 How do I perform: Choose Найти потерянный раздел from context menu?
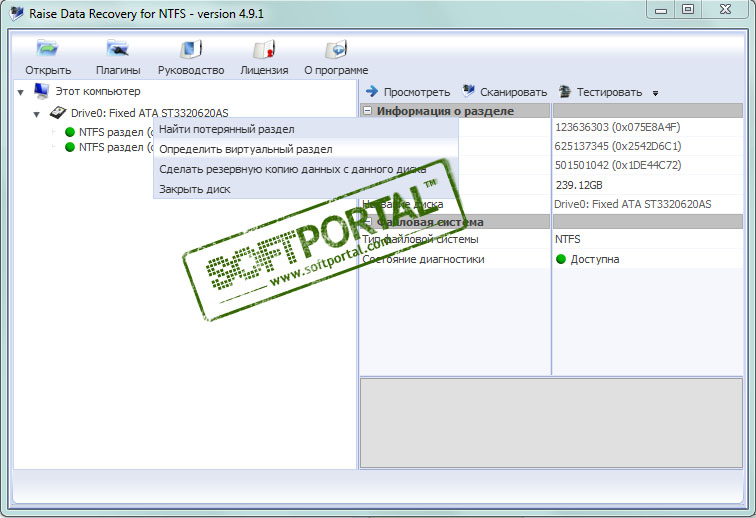click(x=306, y=129)
